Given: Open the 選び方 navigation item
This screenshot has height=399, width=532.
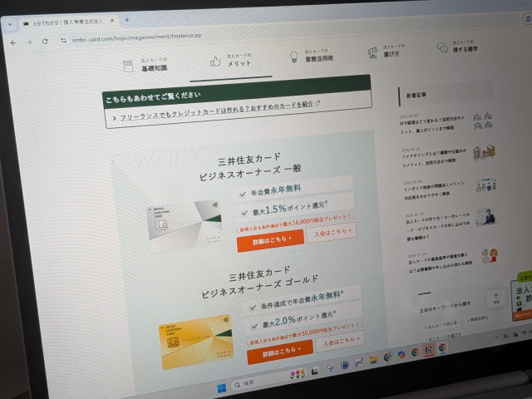Looking at the screenshot, I should coord(393,51).
